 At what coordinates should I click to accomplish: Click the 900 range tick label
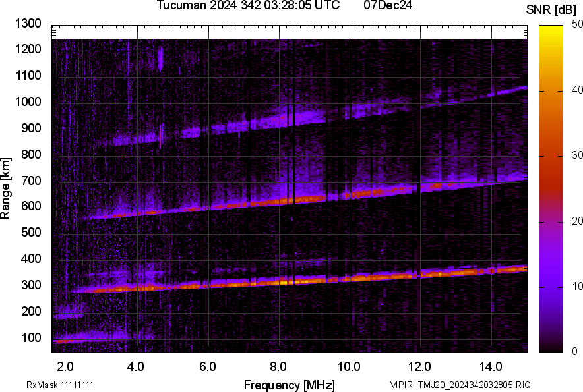pyautogui.click(x=31, y=128)
